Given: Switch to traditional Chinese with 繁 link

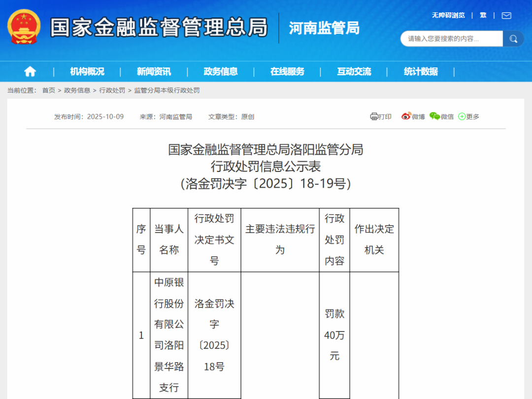Looking at the screenshot, I should click(483, 15).
